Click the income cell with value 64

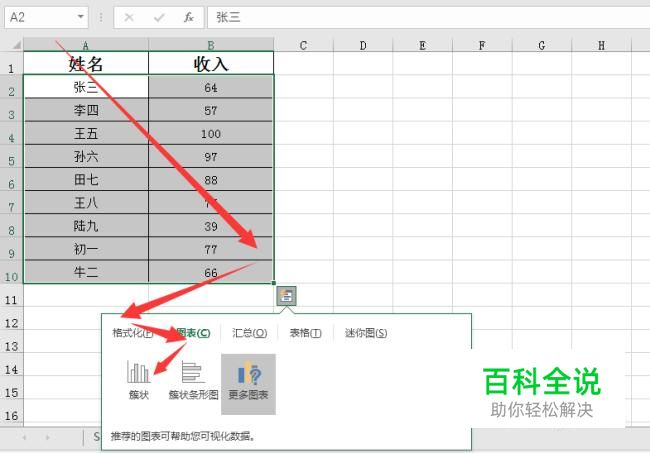(x=211, y=87)
